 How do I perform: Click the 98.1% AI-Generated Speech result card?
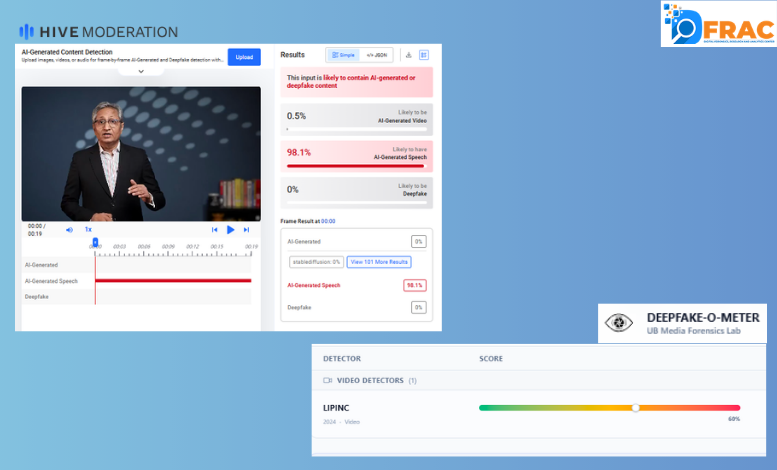[357, 156]
